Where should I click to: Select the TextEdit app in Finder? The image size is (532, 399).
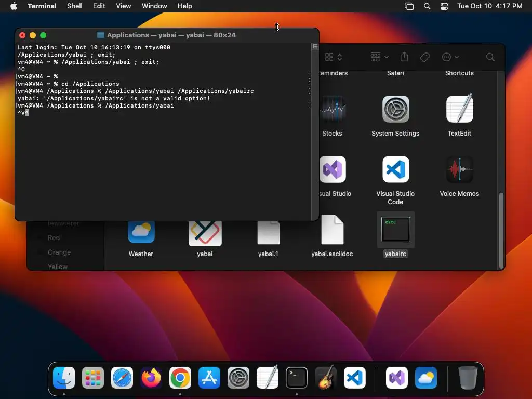459,109
